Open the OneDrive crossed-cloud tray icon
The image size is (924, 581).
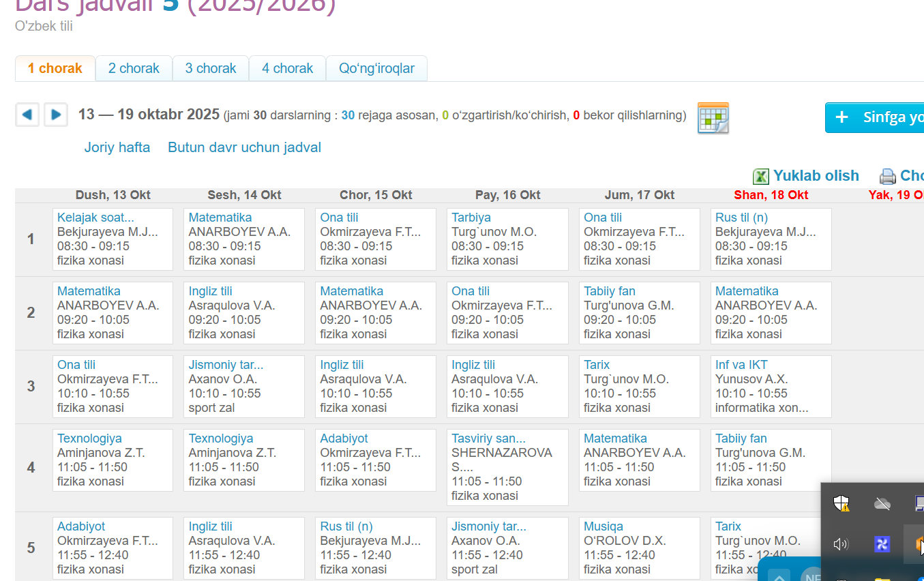point(882,504)
